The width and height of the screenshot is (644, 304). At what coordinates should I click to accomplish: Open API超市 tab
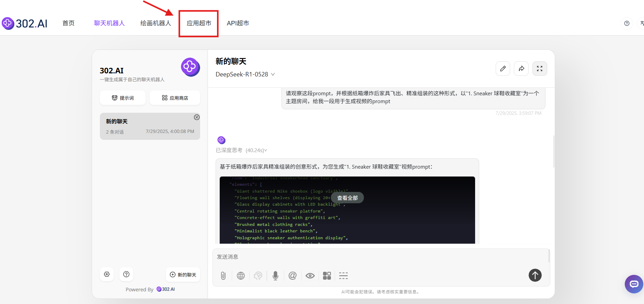tap(238, 23)
